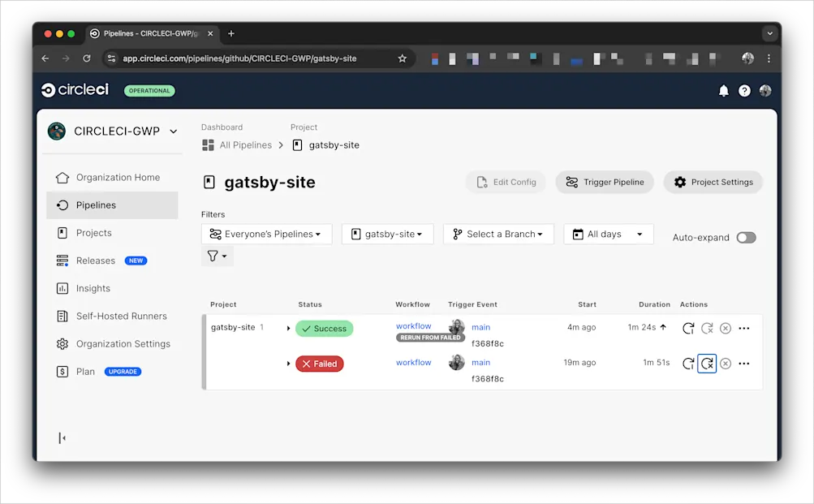Viewport: 814px width, 504px height.
Task: Open Select a Branch dropdown
Action: (x=498, y=234)
